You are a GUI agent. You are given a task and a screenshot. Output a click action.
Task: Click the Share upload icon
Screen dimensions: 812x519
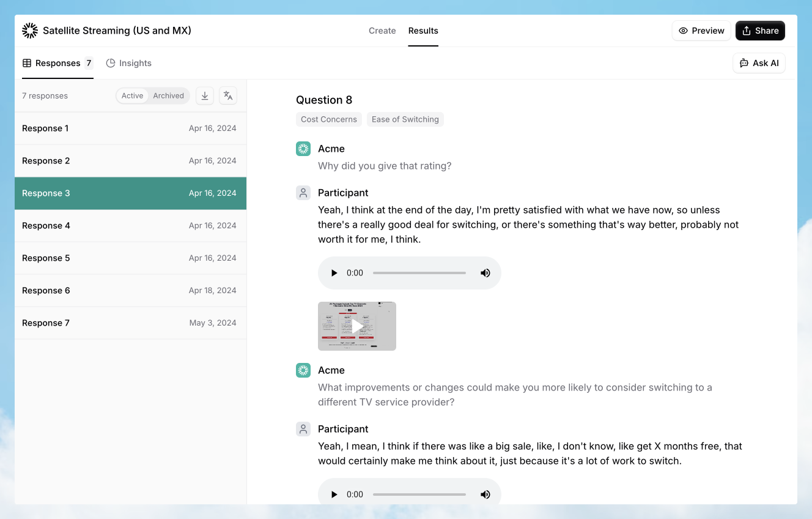747,30
